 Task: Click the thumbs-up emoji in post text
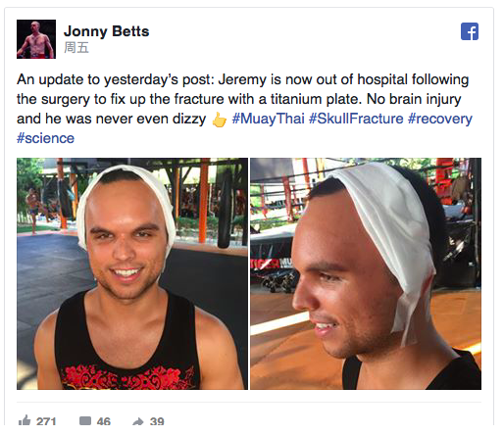click(x=219, y=120)
